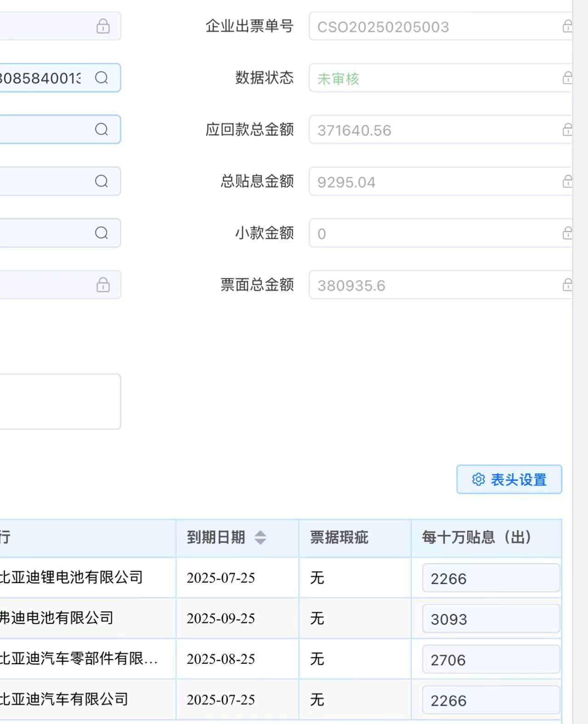
Task: Click the 票据瑕疵 column header
Action: (x=339, y=537)
